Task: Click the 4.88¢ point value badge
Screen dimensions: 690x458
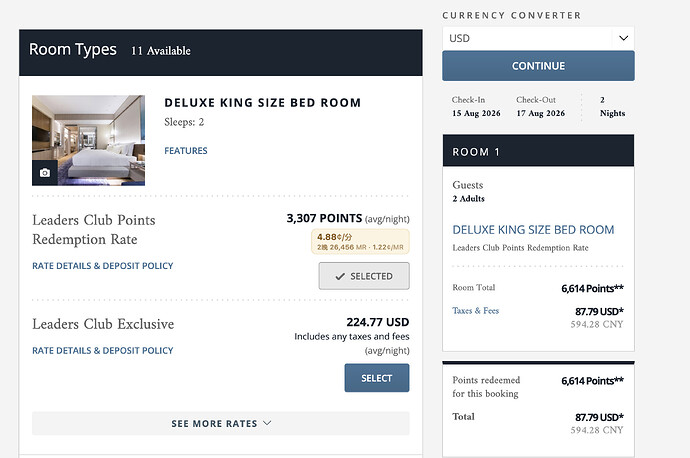Action: tap(360, 242)
